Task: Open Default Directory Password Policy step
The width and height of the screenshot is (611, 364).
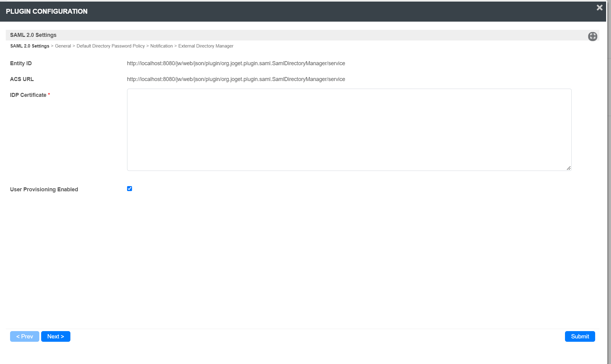Action: (110, 46)
